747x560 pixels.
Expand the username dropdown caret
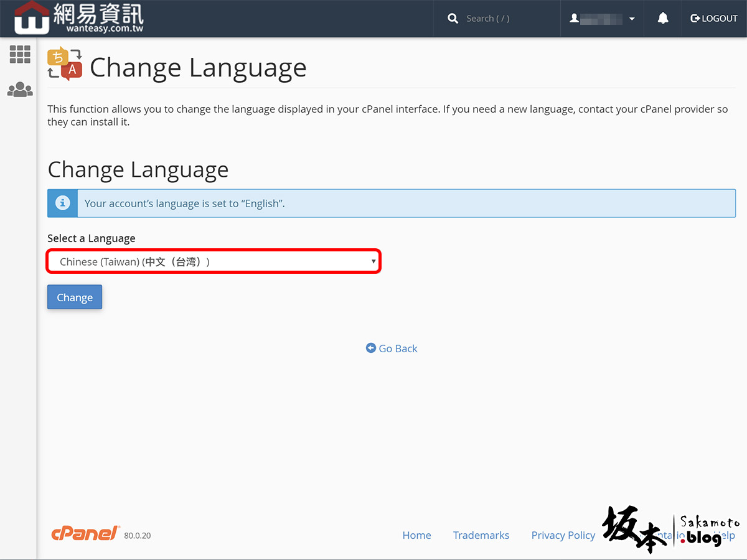[632, 19]
